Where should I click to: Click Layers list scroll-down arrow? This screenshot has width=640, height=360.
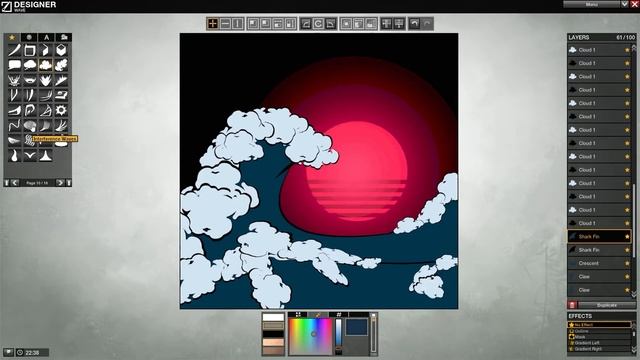[634, 293]
